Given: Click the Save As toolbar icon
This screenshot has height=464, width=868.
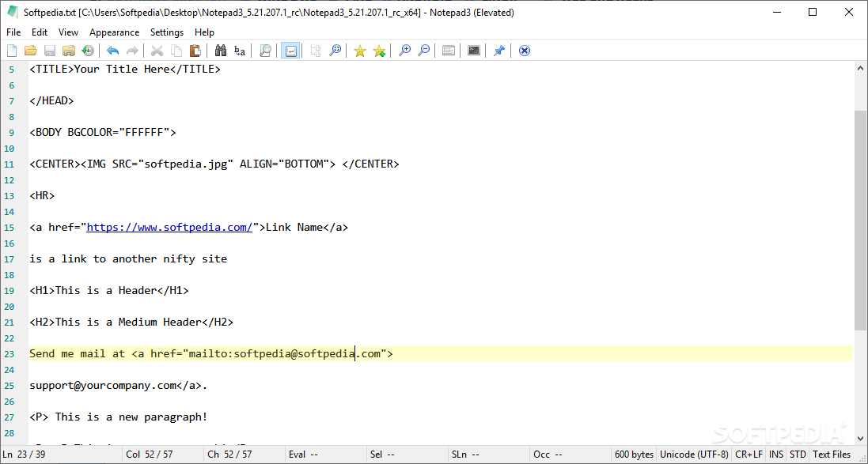Looking at the screenshot, I should click(69, 51).
